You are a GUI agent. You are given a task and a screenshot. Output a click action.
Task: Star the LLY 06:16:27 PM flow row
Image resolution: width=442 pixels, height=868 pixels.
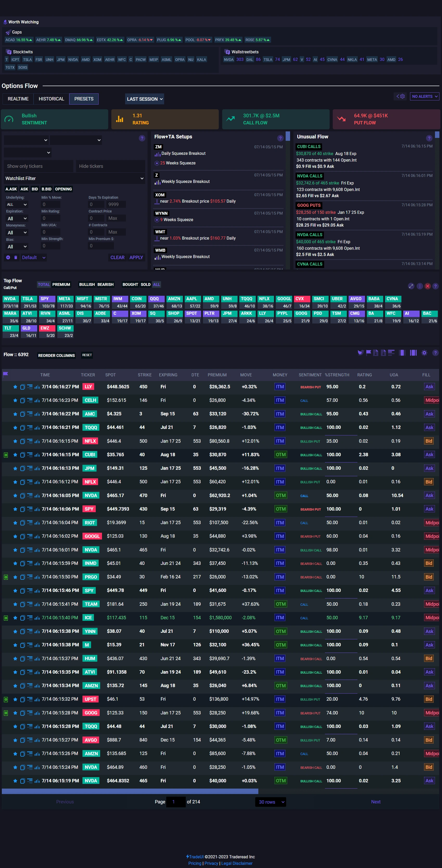(x=15, y=387)
